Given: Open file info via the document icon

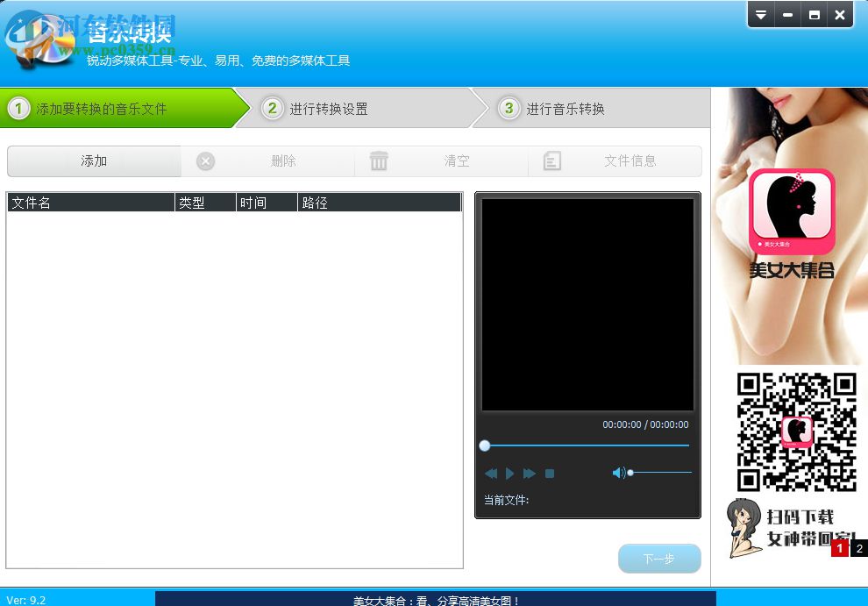Looking at the screenshot, I should [552, 160].
